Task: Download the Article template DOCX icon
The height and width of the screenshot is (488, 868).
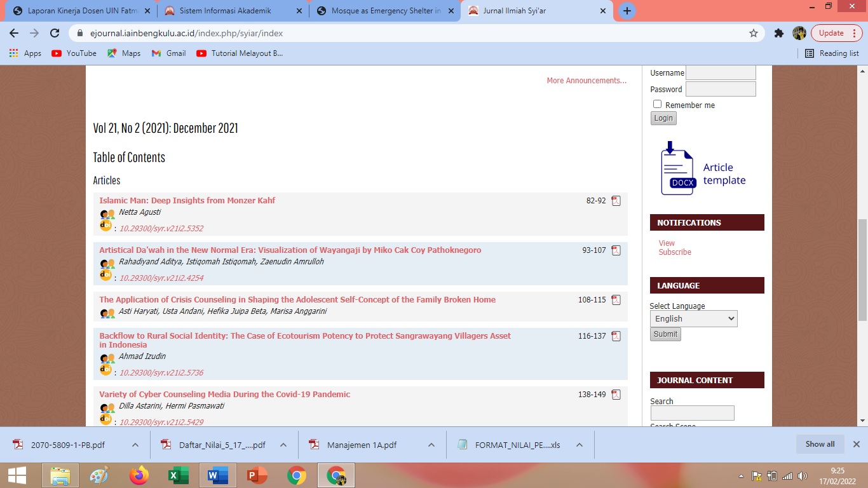Action: [x=677, y=169]
